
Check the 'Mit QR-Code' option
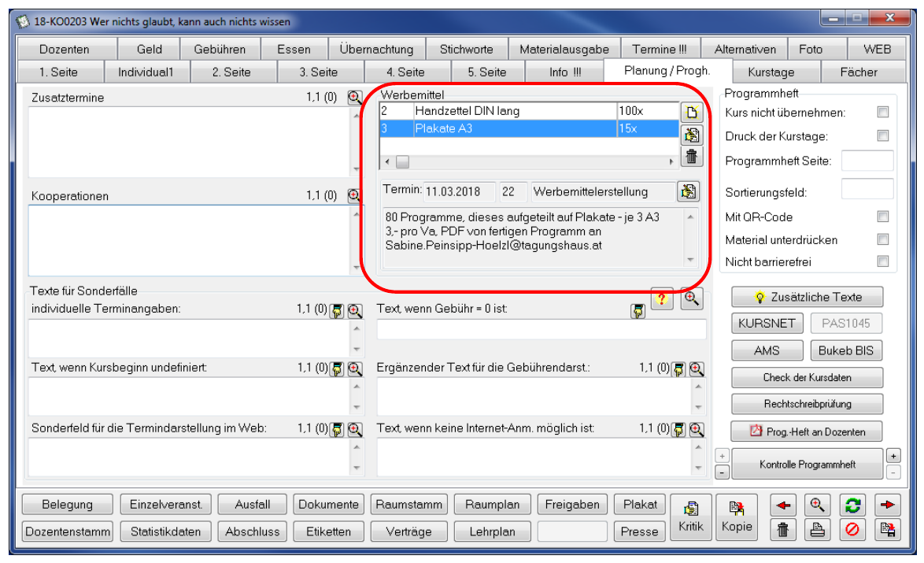coord(883,217)
